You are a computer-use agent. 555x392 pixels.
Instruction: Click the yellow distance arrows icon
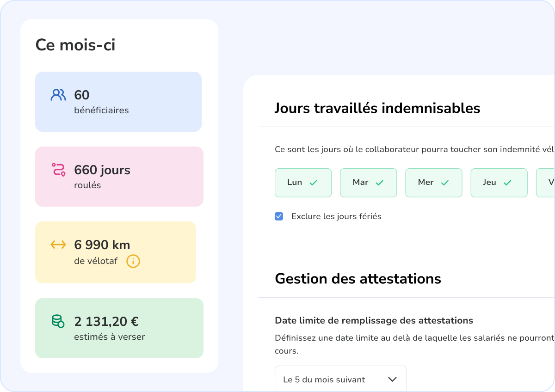click(57, 245)
